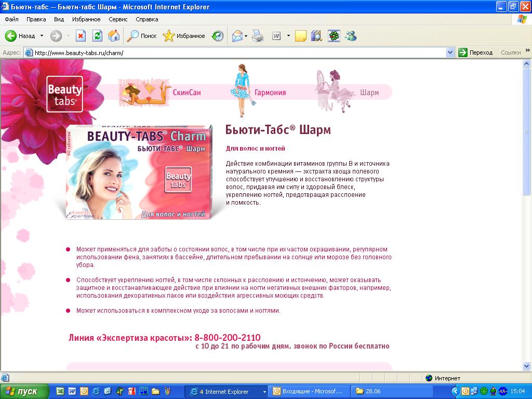The image size is (532, 399).
Task: Open the Избранное favorites star button
Action: click(183, 36)
